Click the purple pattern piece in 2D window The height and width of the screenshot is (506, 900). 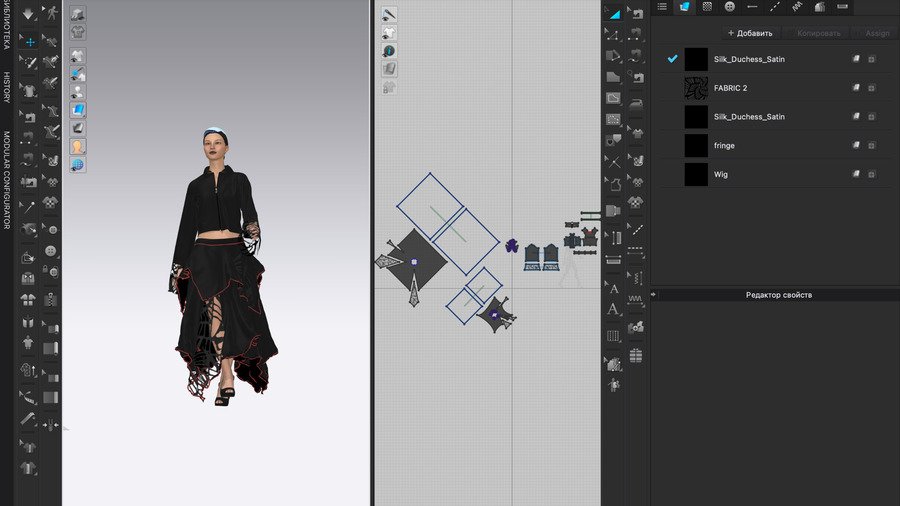click(511, 246)
